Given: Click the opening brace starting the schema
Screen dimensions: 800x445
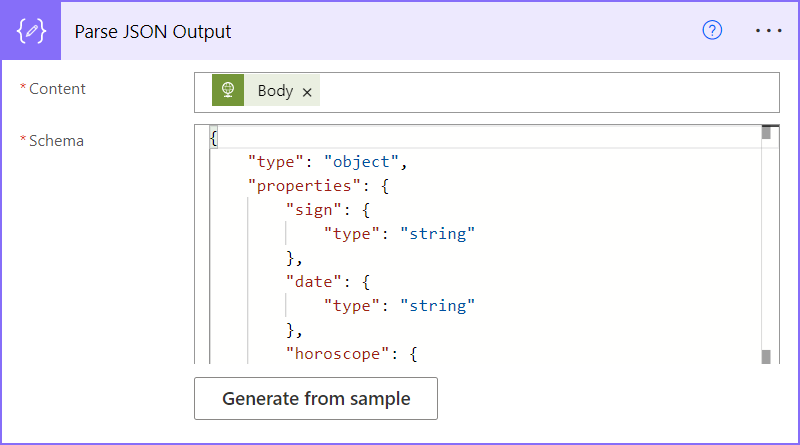Looking at the screenshot, I should pyautogui.click(x=214, y=137).
